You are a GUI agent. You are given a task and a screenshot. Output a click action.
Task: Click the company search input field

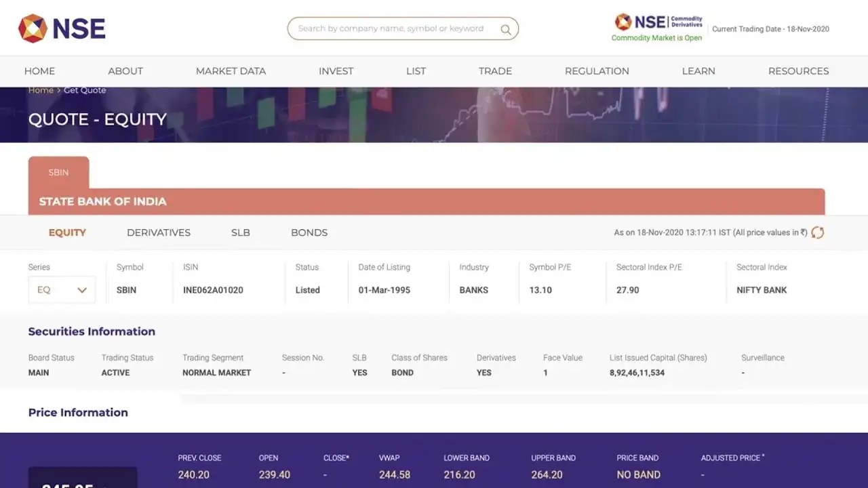pos(393,28)
